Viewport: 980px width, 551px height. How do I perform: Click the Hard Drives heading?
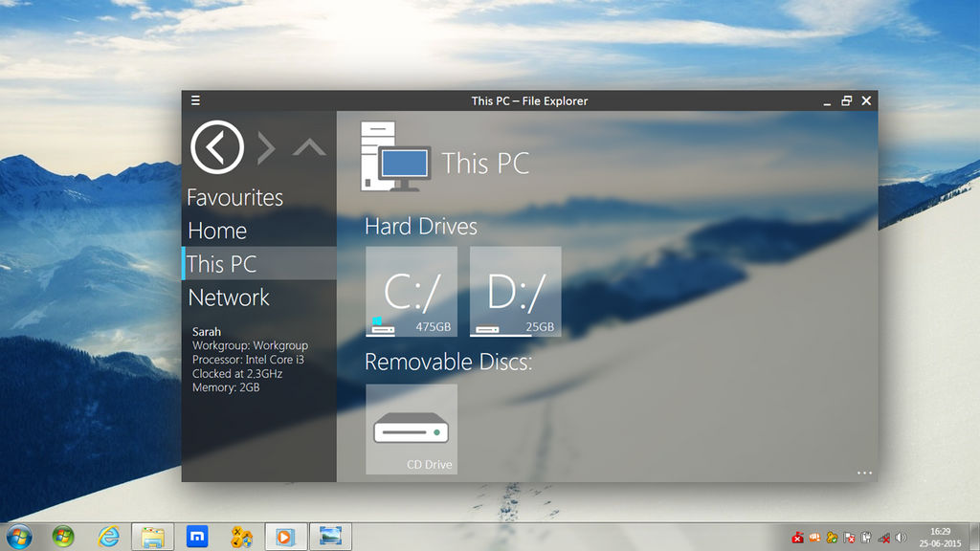tap(421, 226)
